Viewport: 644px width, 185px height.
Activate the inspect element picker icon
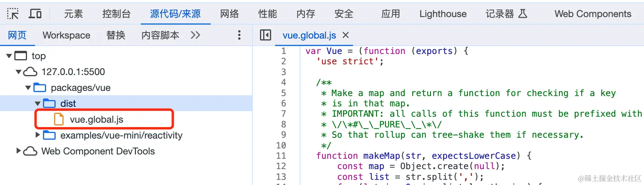(x=13, y=14)
